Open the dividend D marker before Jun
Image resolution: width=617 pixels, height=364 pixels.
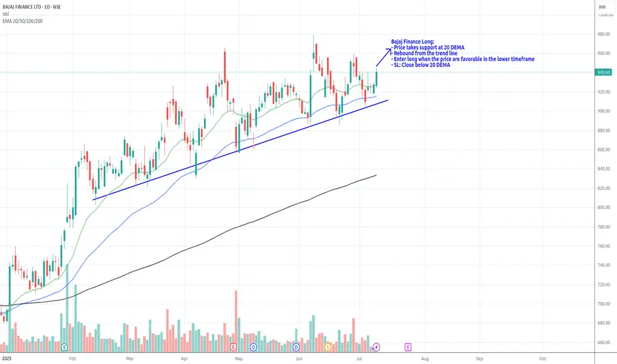tap(296, 347)
